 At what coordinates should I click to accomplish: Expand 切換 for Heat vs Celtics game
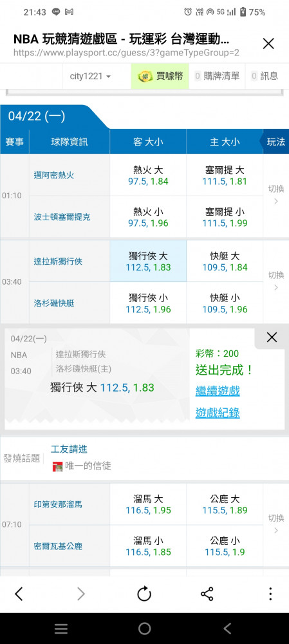point(276,194)
